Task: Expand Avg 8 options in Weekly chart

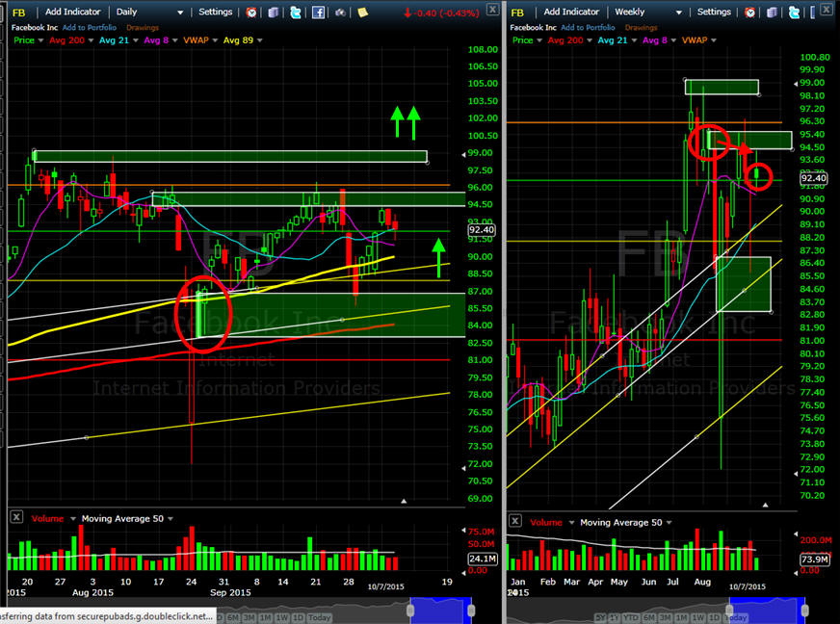Action: tap(673, 40)
